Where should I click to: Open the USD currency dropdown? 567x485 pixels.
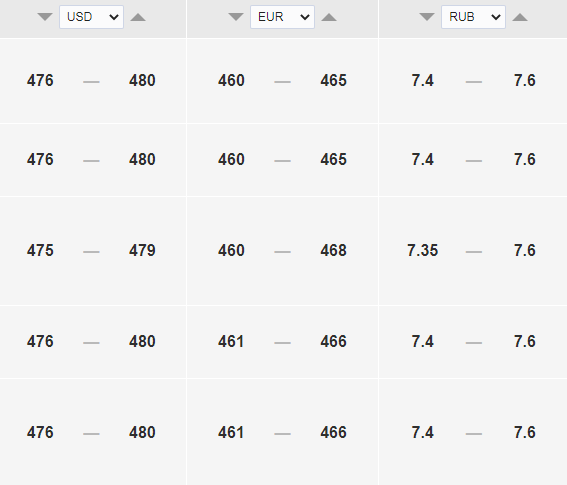[x=91, y=17]
